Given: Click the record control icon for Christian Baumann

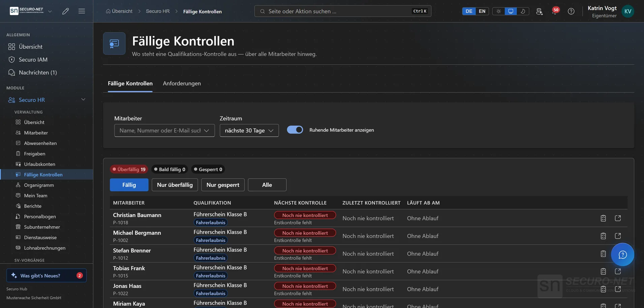Looking at the screenshot, I should click(x=603, y=218).
